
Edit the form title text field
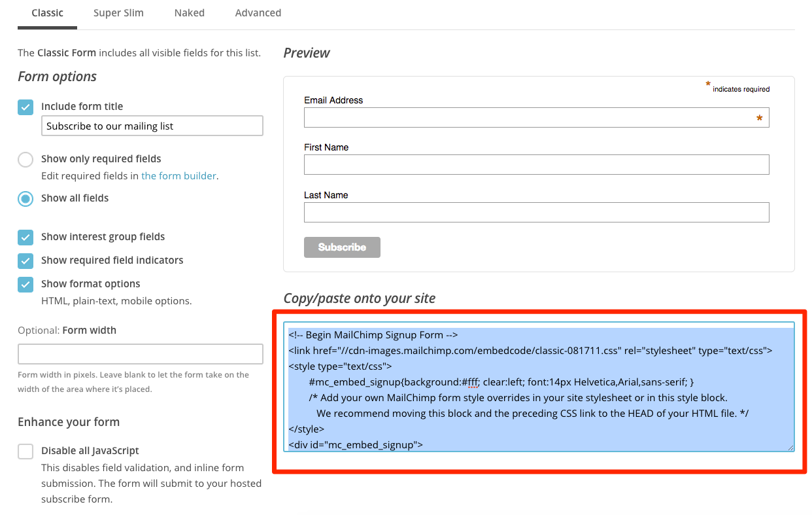pos(152,126)
